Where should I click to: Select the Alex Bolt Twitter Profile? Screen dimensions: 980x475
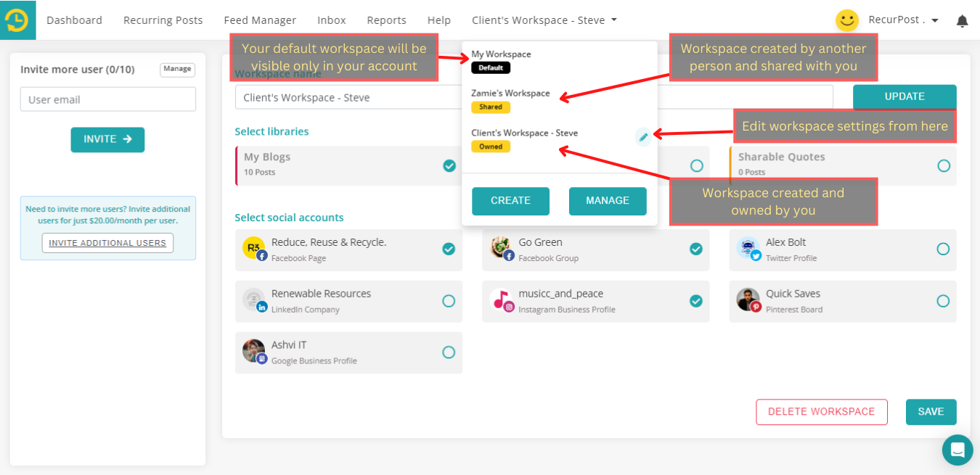pyautogui.click(x=943, y=249)
